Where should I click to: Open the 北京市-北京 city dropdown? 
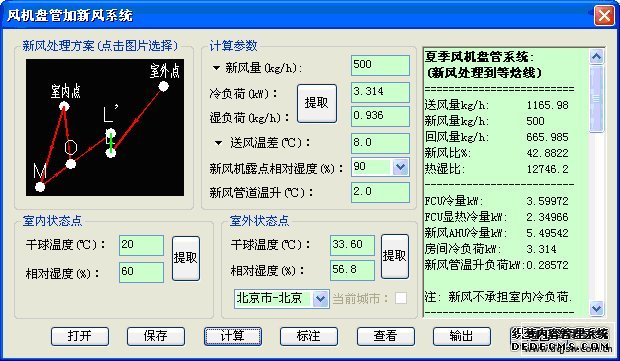point(320,299)
